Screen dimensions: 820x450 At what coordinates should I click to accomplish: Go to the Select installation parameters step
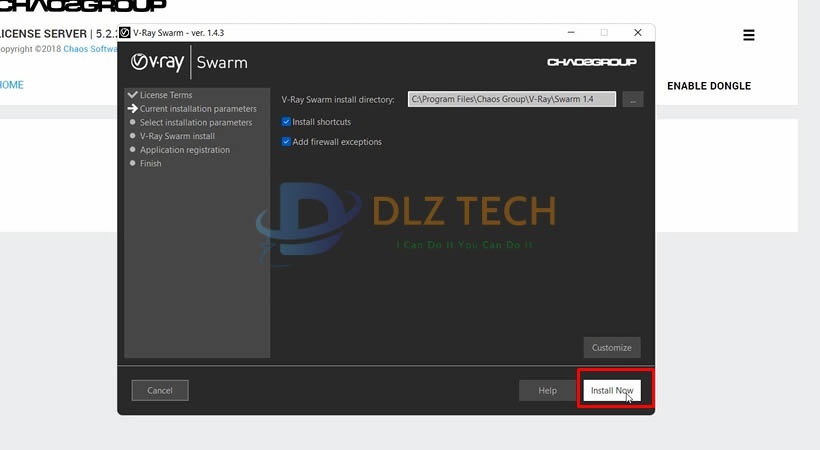click(195, 123)
